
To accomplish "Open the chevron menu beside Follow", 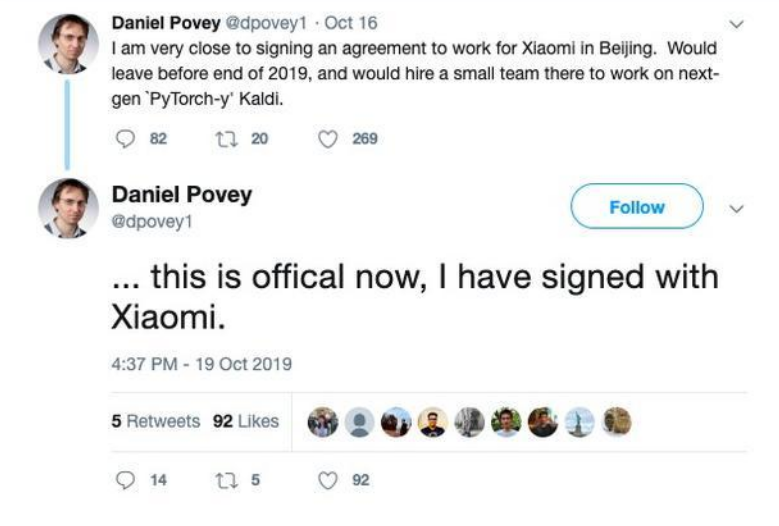I will [x=738, y=208].
